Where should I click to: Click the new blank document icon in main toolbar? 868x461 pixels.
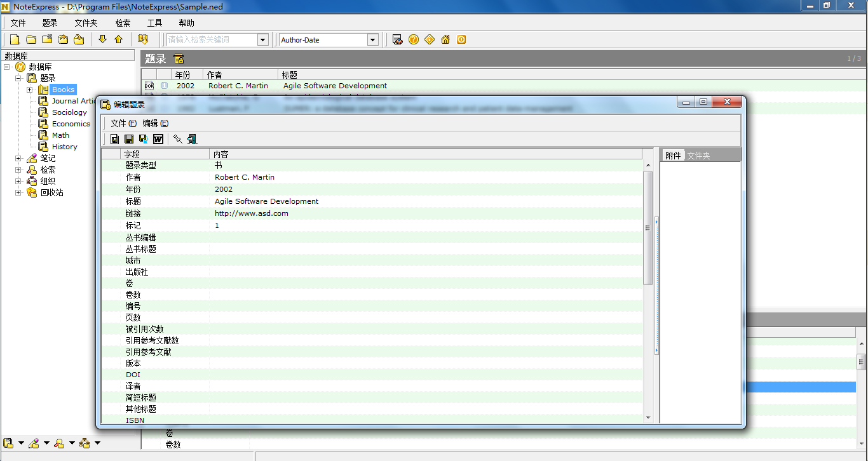point(15,39)
